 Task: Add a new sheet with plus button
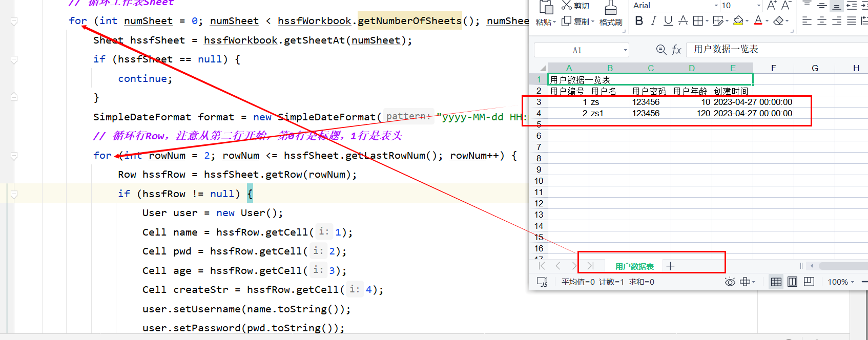click(x=670, y=266)
